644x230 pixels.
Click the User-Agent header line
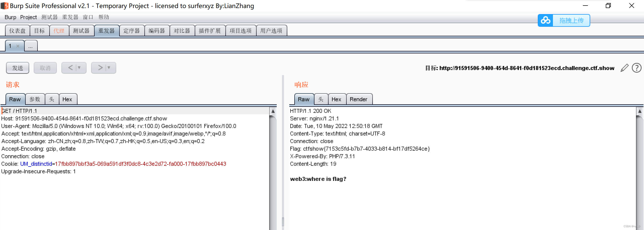click(119, 126)
